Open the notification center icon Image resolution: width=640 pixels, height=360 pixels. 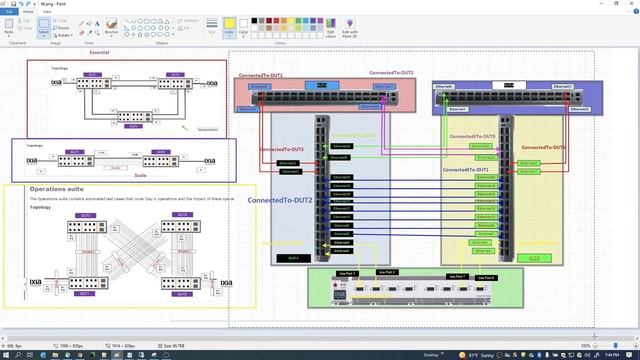(629, 355)
